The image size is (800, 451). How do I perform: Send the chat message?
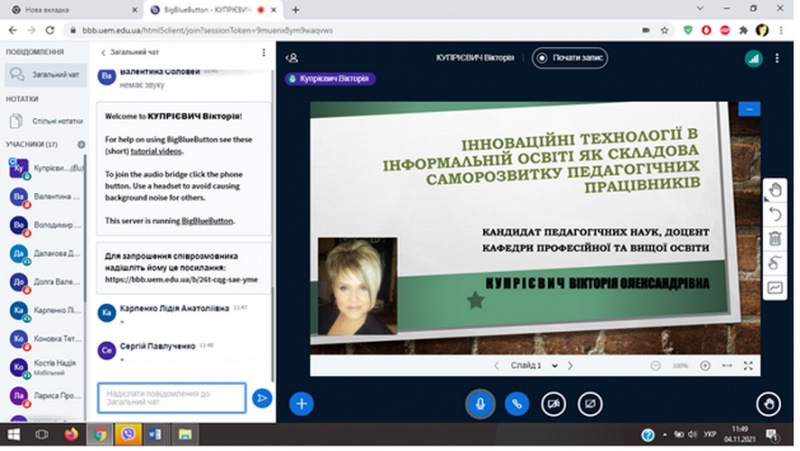tap(261, 398)
